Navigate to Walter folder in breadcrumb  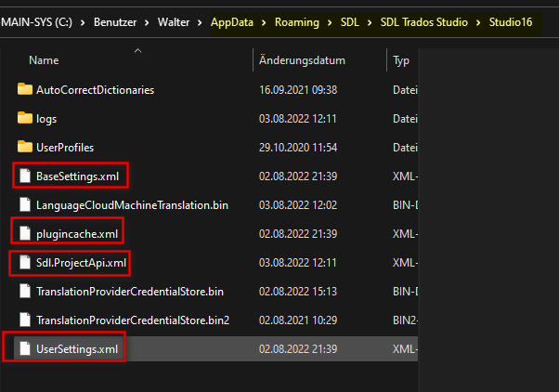click(174, 22)
